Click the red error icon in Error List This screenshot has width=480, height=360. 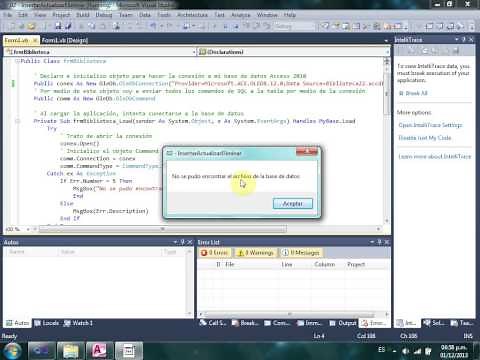coord(204,253)
